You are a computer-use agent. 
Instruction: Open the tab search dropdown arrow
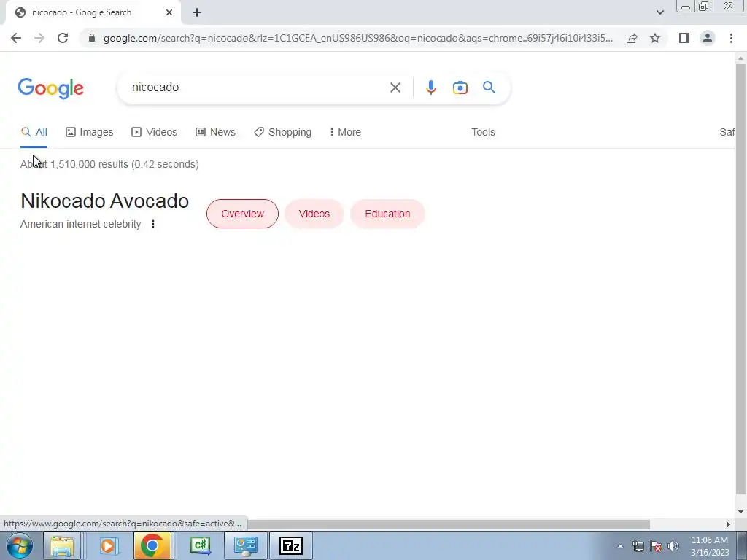coord(659,12)
